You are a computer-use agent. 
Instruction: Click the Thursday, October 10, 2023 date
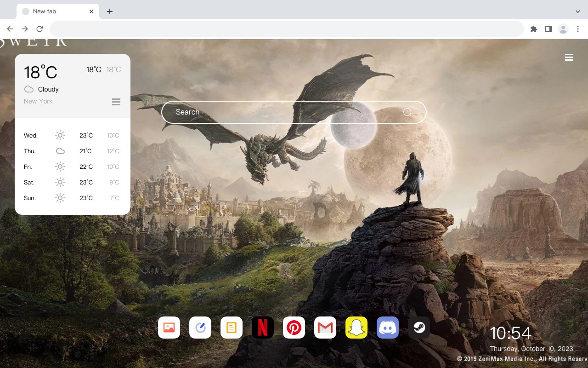click(531, 349)
